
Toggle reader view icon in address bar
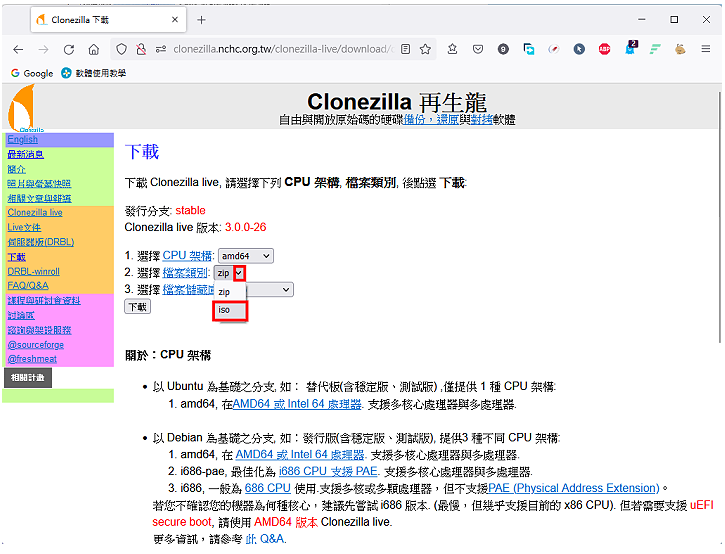click(x=406, y=49)
